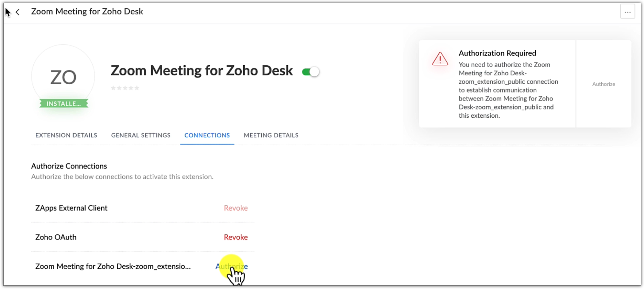Click the star rating row
The height and width of the screenshot is (289, 644).
[125, 88]
